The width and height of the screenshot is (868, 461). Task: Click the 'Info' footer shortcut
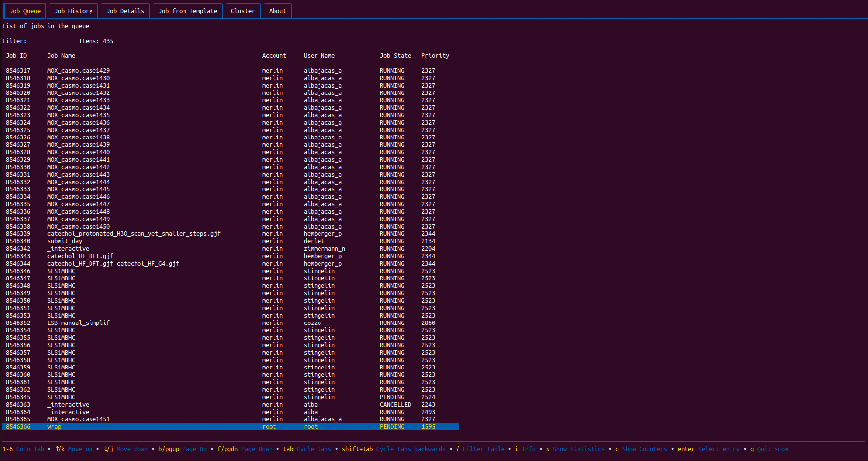tap(529, 449)
